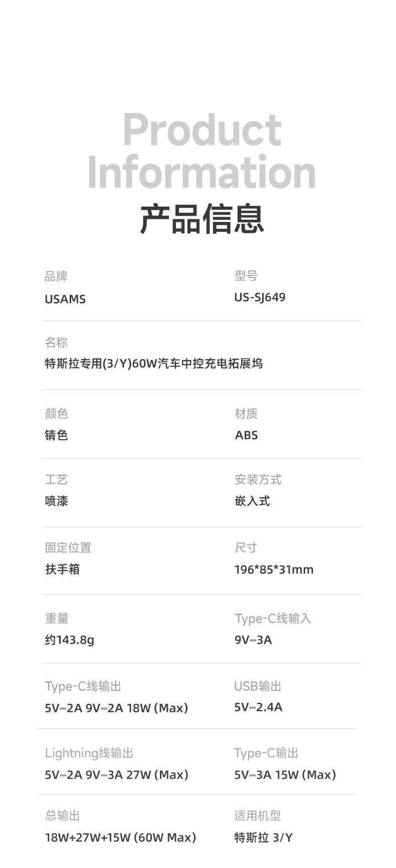This screenshot has width=396, height=868.
Task: Select the material value ABS
Action: [246, 435]
